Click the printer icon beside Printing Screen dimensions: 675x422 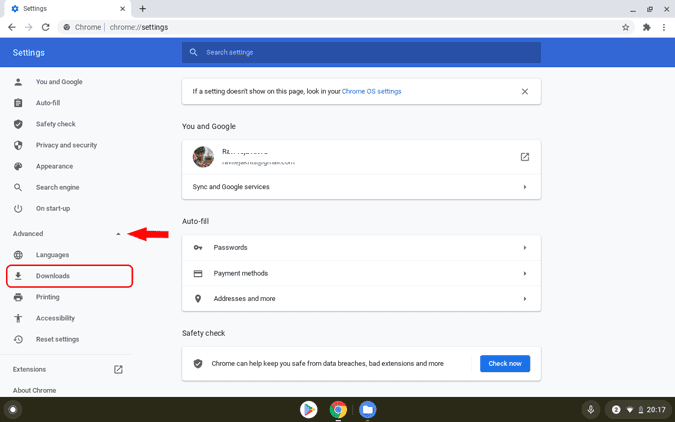coord(18,297)
